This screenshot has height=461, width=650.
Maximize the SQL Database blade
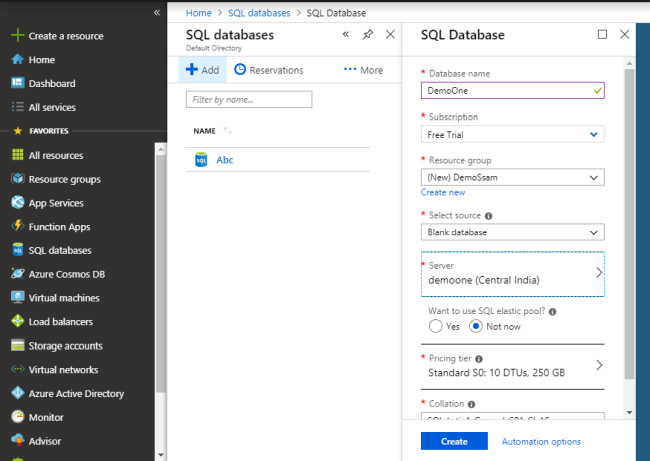click(602, 34)
